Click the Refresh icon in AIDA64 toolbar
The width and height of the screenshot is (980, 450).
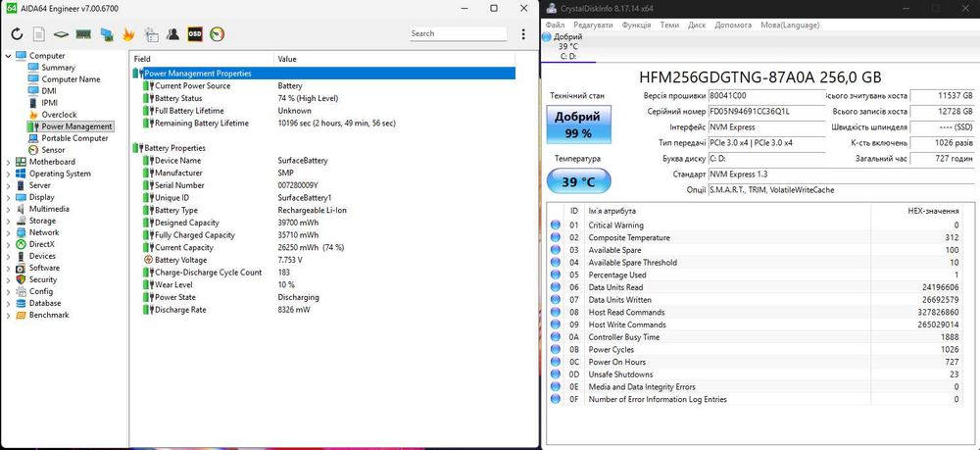point(17,33)
